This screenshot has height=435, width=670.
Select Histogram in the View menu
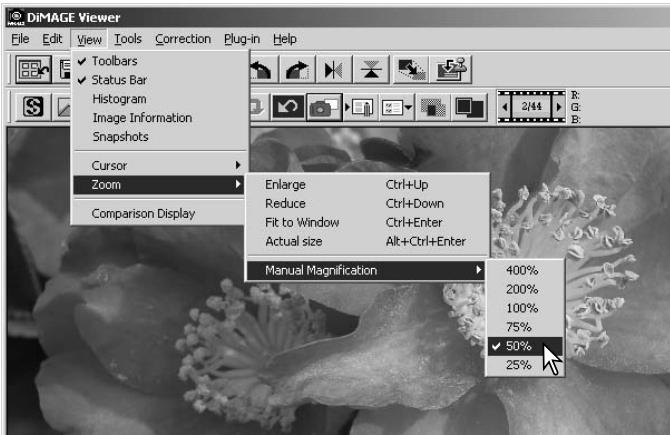pos(159,99)
